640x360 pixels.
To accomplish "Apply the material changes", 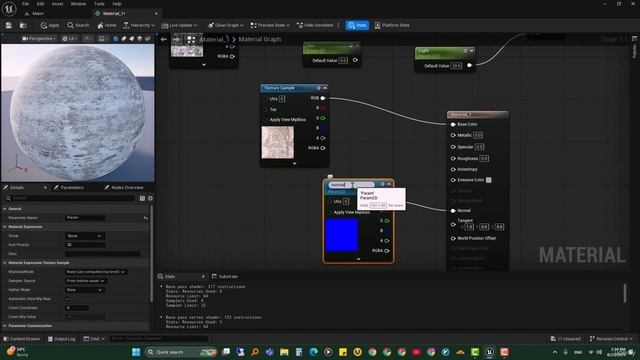I will coord(50,25).
